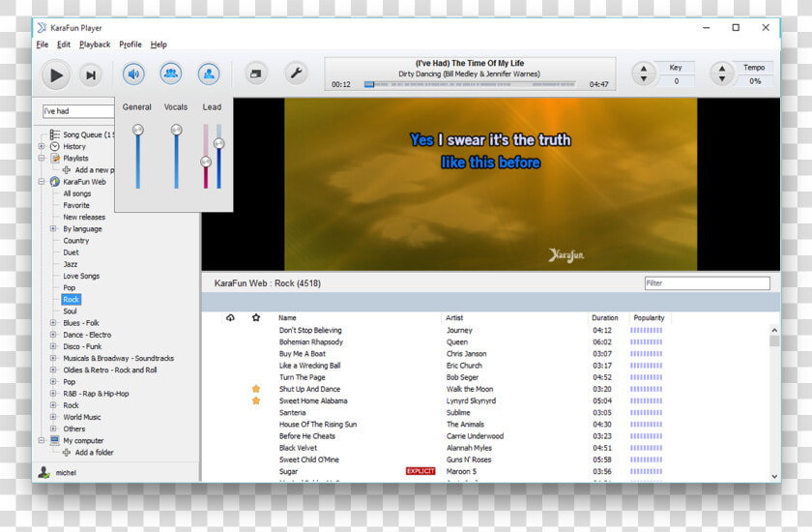
Task: Open the backing vocals volume icon
Action: tap(171, 74)
